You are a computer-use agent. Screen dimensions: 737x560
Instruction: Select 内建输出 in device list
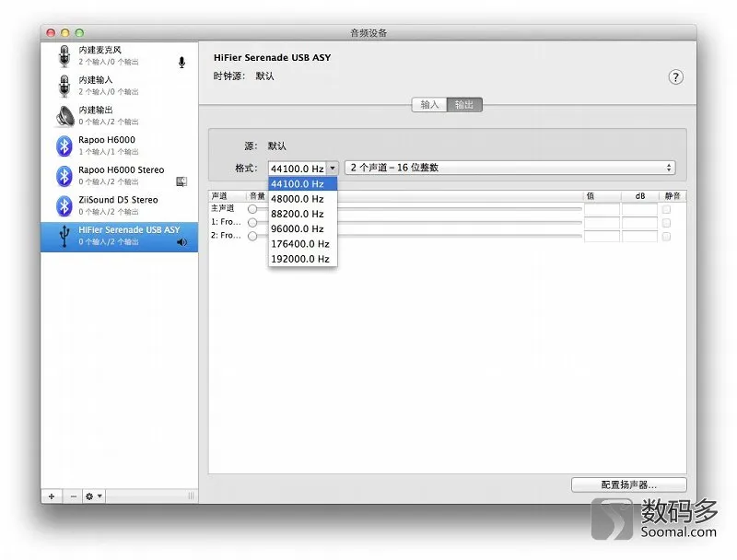(x=120, y=116)
